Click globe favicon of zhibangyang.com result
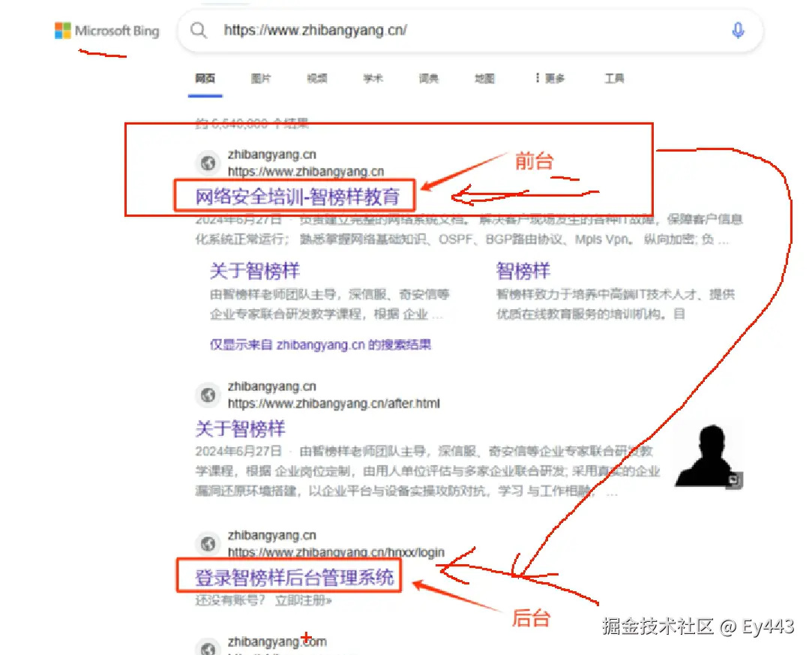 tap(208, 647)
